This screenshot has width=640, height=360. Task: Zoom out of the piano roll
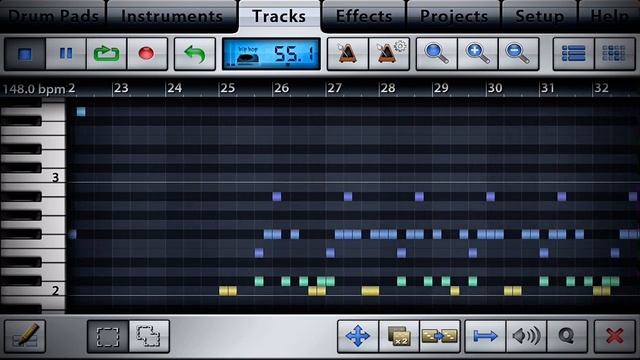[x=519, y=54]
